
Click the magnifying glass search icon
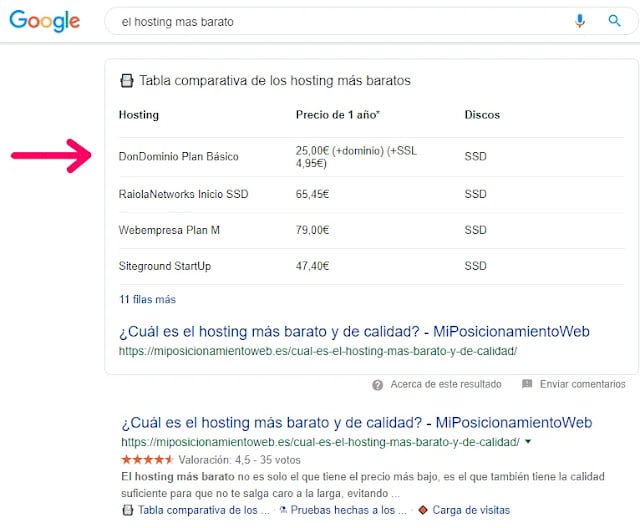pyautogui.click(x=614, y=21)
